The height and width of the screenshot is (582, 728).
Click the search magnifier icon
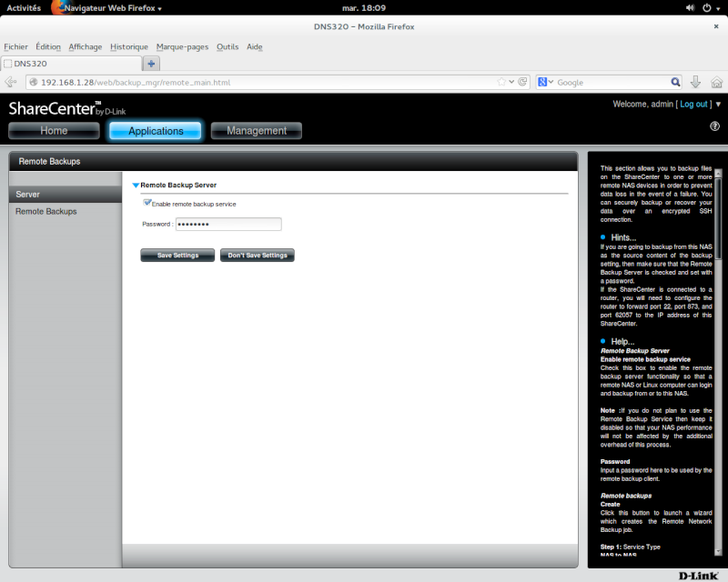(x=675, y=82)
